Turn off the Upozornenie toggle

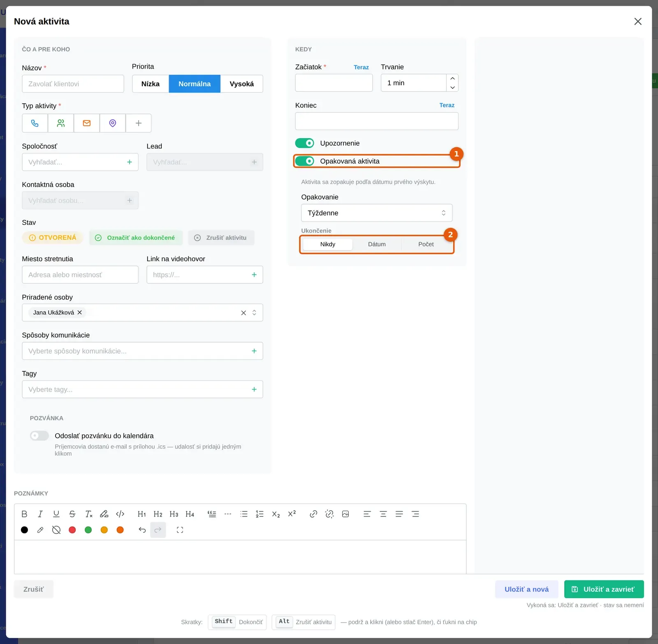coord(305,143)
